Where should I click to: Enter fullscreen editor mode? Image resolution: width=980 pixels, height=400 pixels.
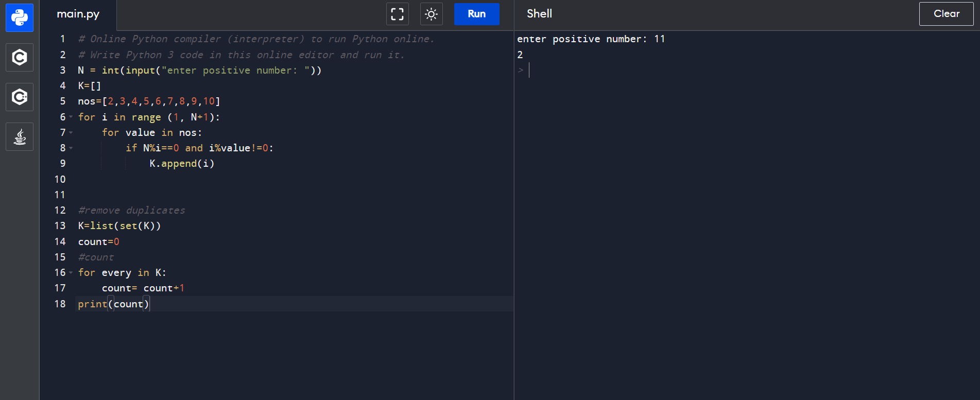[x=397, y=14]
